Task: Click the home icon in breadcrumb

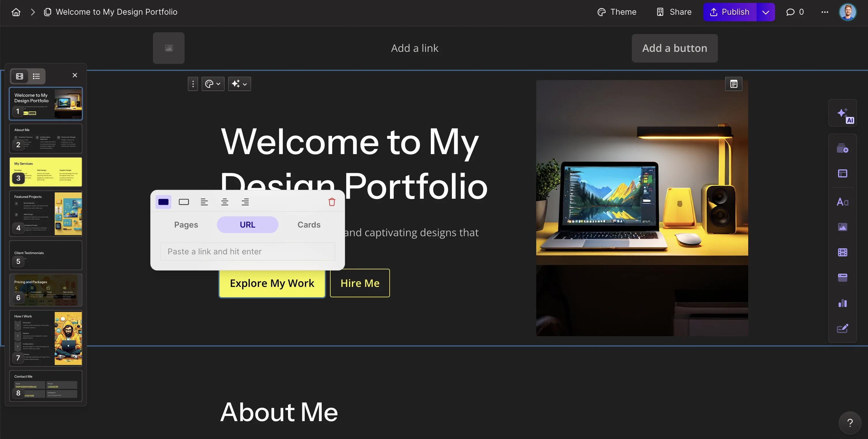Action: click(x=16, y=12)
